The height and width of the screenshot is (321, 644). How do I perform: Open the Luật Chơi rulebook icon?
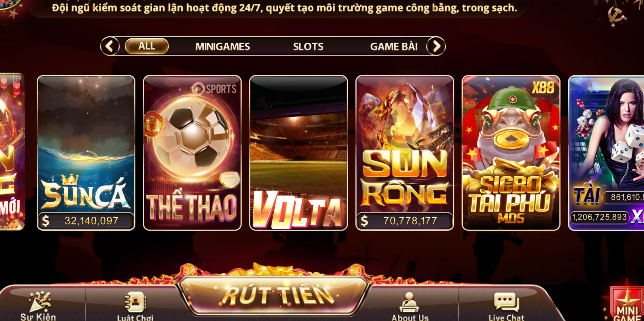(x=135, y=302)
